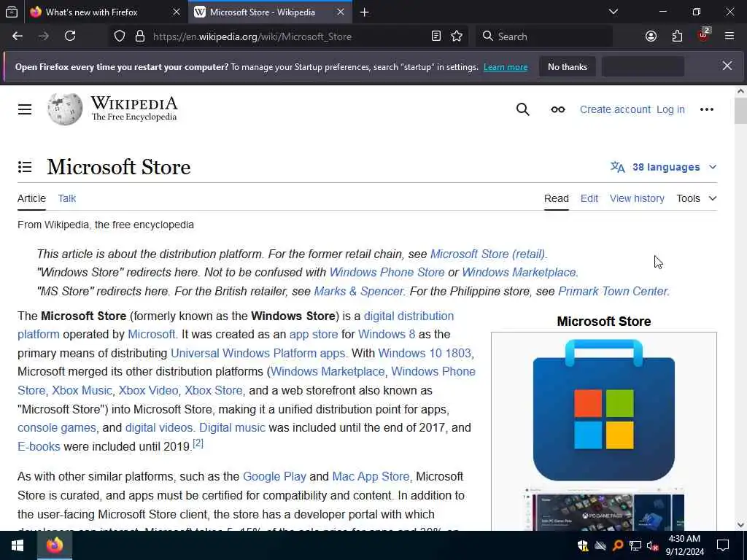
Task: Open View history tab
Action: click(637, 198)
